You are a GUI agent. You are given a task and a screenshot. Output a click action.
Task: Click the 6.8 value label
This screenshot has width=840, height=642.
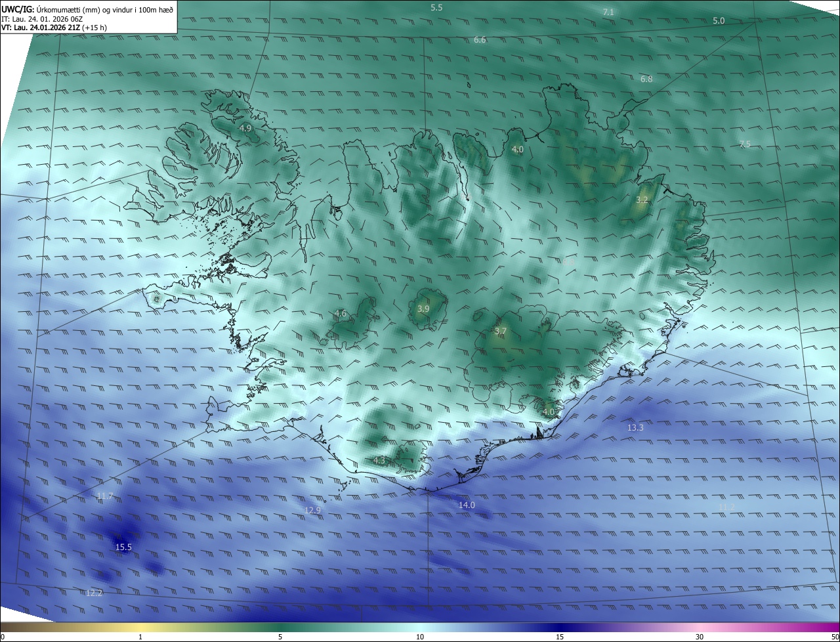click(x=646, y=79)
